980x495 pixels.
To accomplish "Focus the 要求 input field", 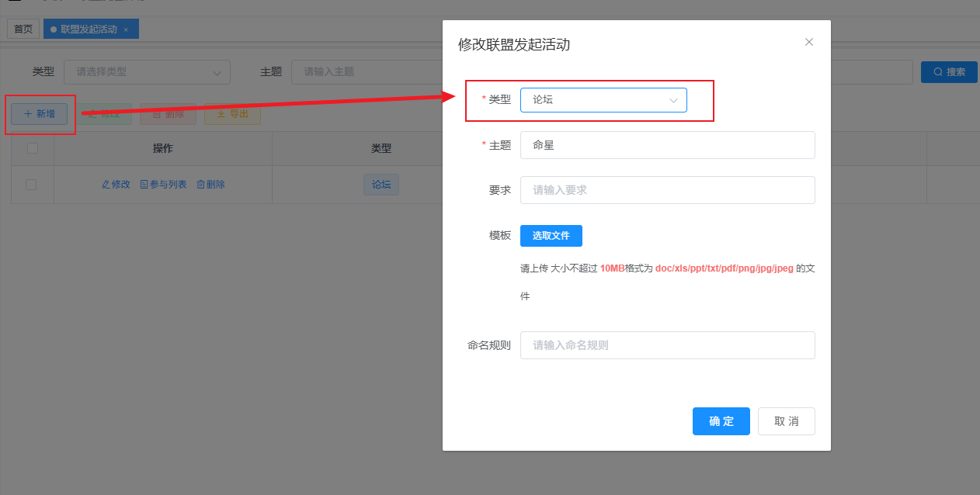I will tap(667, 190).
